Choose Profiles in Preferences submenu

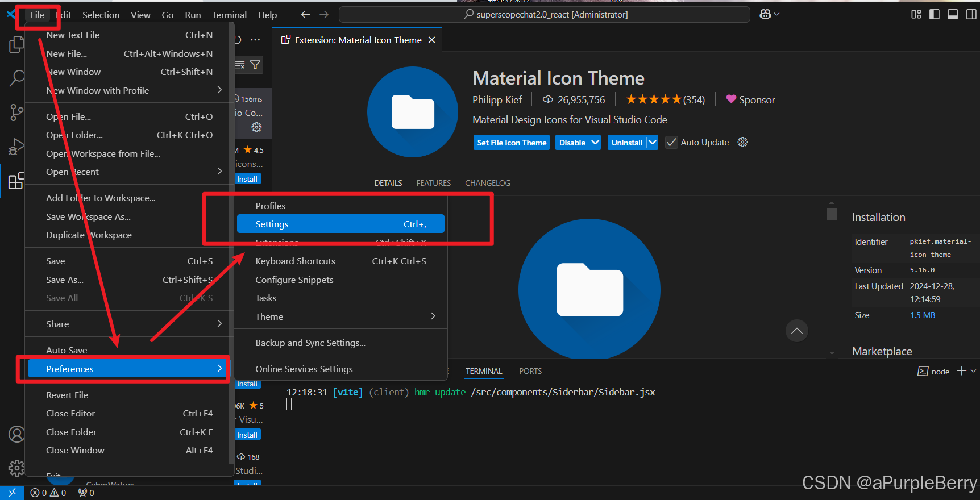(x=341, y=206)
